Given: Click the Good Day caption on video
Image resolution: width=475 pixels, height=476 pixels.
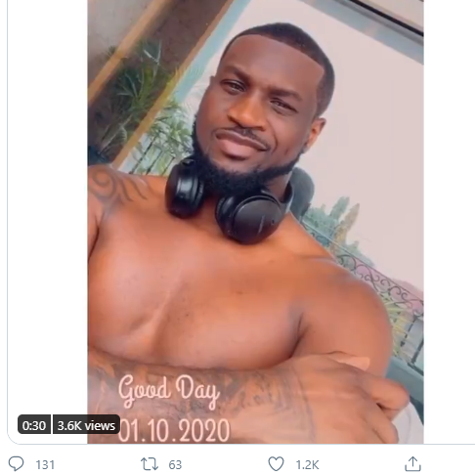Looking at the screenshot, I should tap(168, 389).
